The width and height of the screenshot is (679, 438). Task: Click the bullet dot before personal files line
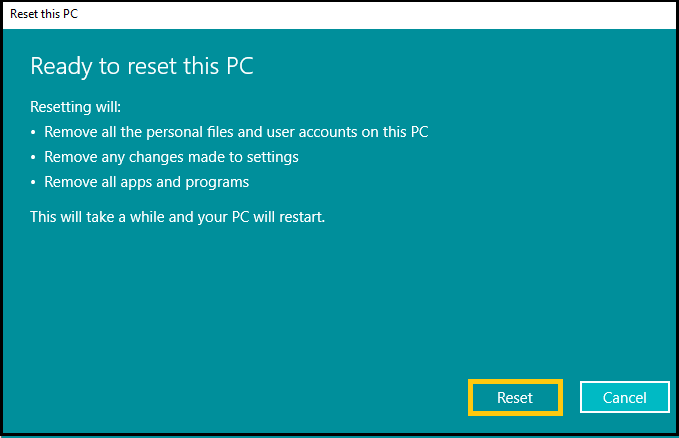(x=34, y=132)
